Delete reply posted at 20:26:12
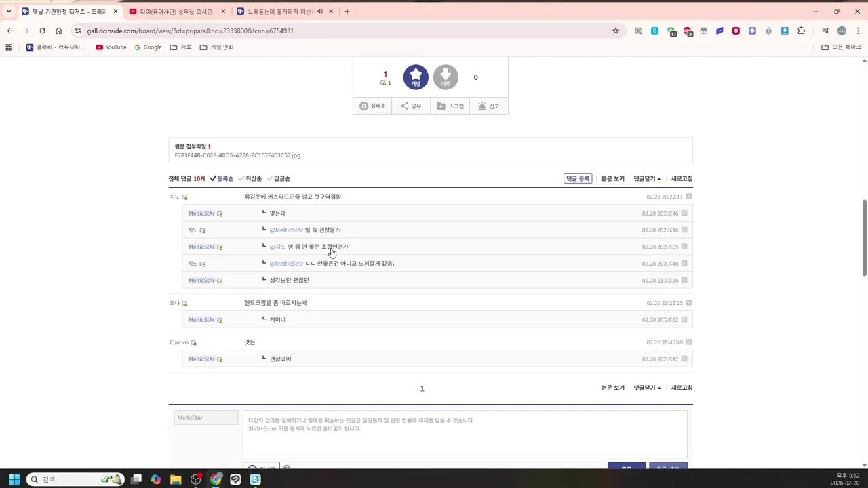 pos(684,320)
